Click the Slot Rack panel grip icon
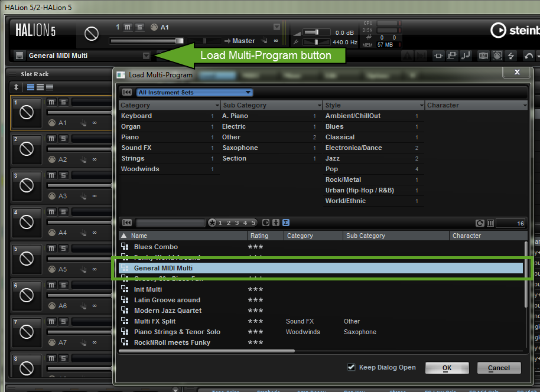The height and width of the screenshot is (392, 540). click(x=13, y=74)
